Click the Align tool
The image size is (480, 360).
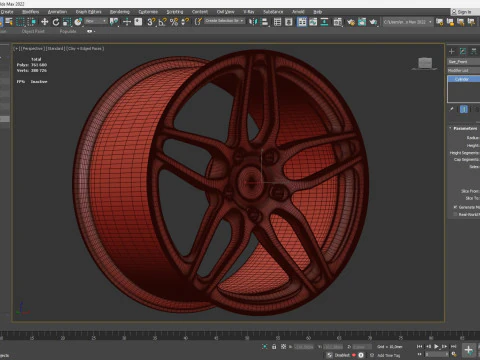tap(265, 22)
